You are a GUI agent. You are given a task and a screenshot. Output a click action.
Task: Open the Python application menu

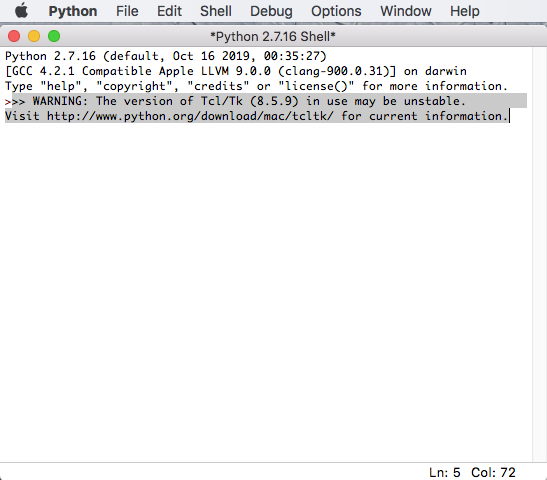click(73, 11)
